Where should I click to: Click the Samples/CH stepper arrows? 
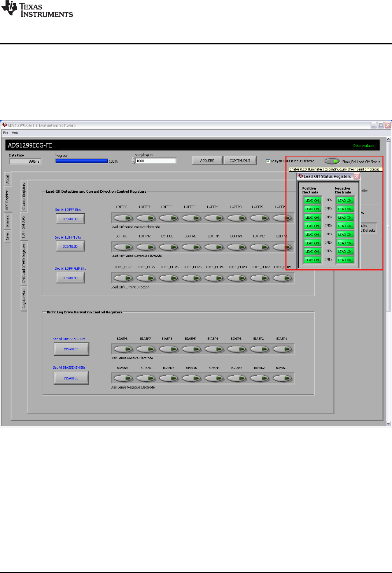(x=133, y=161)
